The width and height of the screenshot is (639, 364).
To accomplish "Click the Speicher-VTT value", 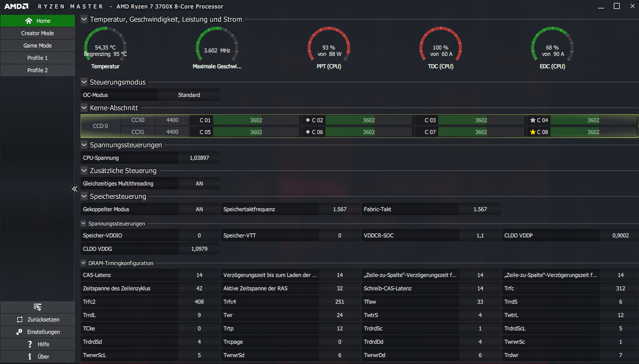I will click(340, 235).
